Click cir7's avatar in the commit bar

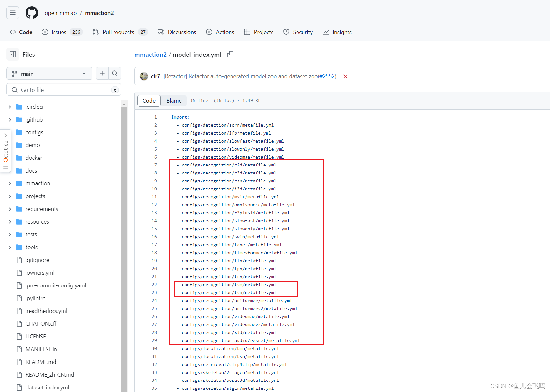144,76
